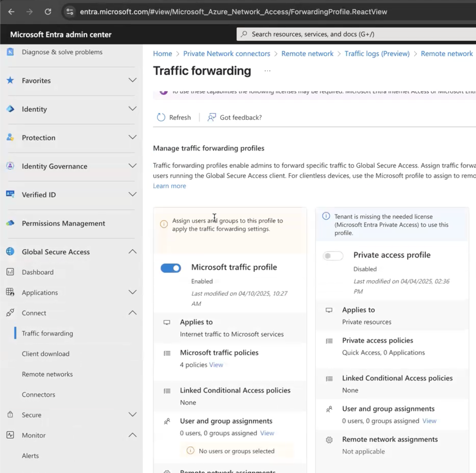Click the Diagnose & solve problems icon

(x=10, y=52)
